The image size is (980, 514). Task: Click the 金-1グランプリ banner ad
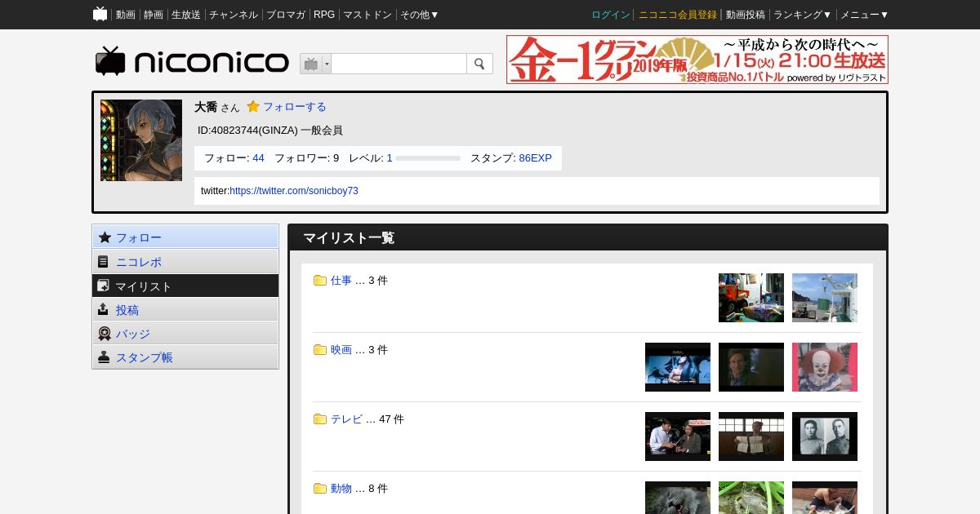pos(697,60)
